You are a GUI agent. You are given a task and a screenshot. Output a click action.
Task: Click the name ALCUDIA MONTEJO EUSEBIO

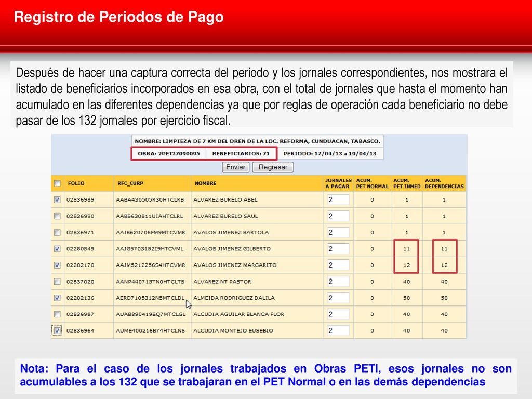[x=233, y=330]
